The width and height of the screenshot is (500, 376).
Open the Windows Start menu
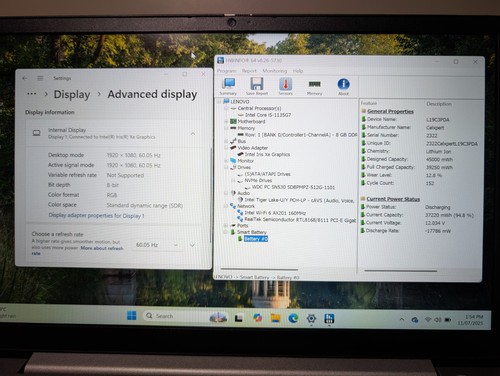pos(132,315)
